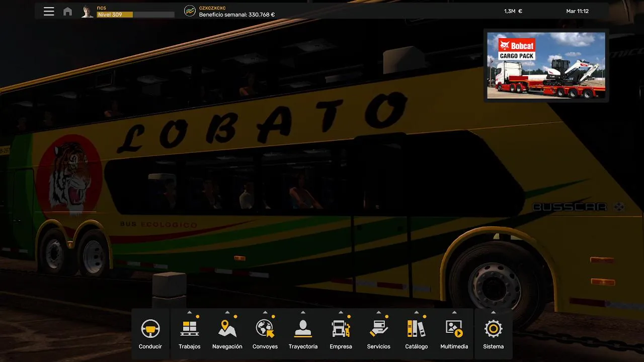This screenshot has height=362, width=644.
Task: Click the czxczxcxc company name
Action: [x=212, y=8]
